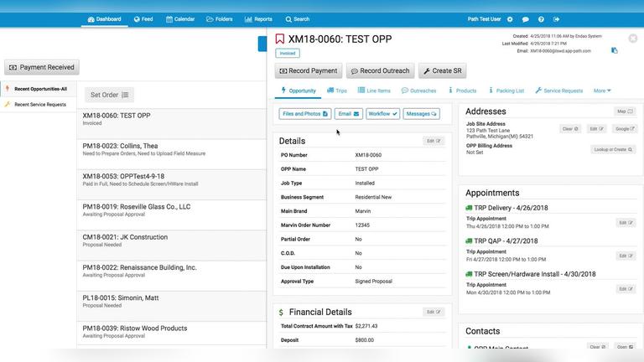Click the Payment Received button

[42, 67]
